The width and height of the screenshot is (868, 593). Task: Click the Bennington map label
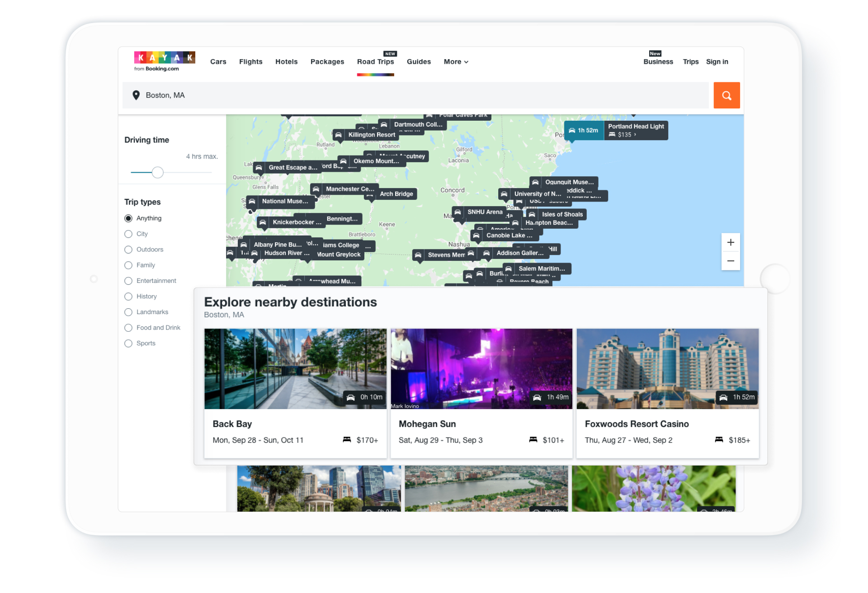click(342, 219)
